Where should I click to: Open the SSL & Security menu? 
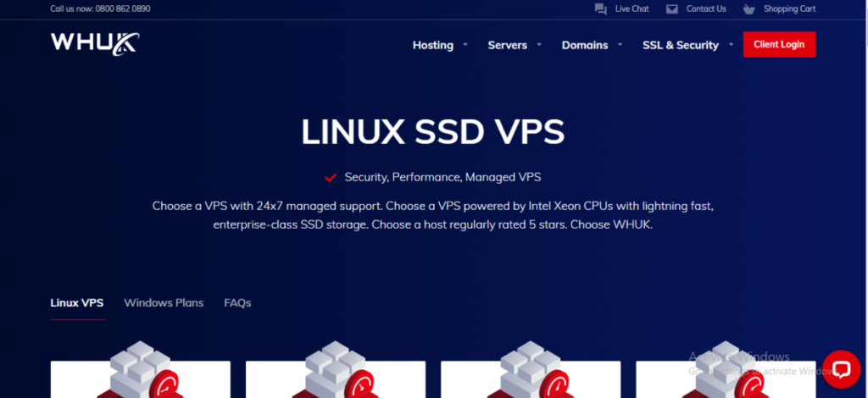(681, 46)
